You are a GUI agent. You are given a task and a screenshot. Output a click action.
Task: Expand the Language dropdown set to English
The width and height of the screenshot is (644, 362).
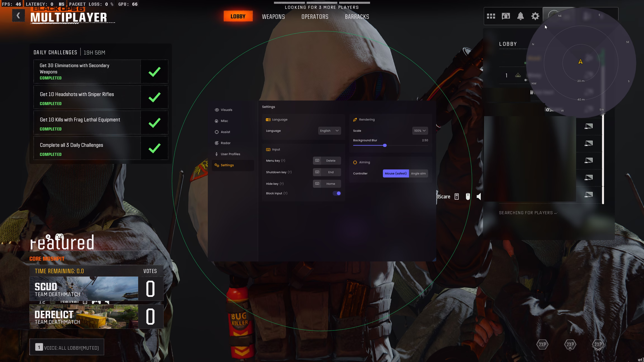(329, 131)
